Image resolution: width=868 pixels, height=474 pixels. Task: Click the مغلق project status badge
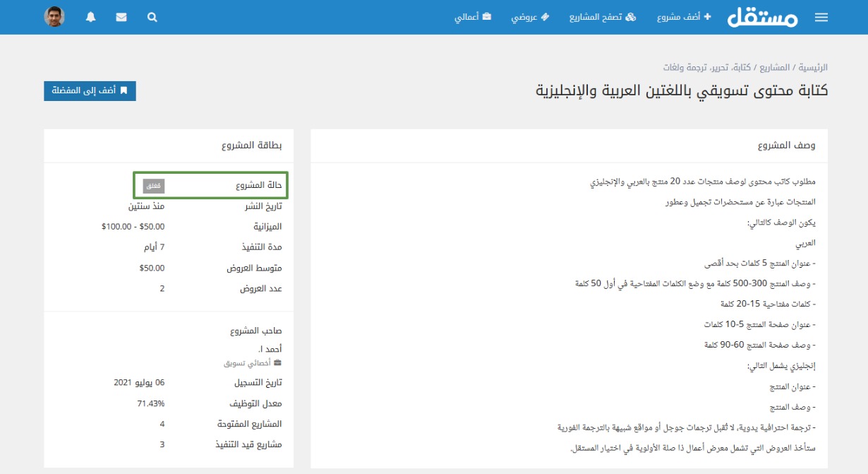[154, 186]
